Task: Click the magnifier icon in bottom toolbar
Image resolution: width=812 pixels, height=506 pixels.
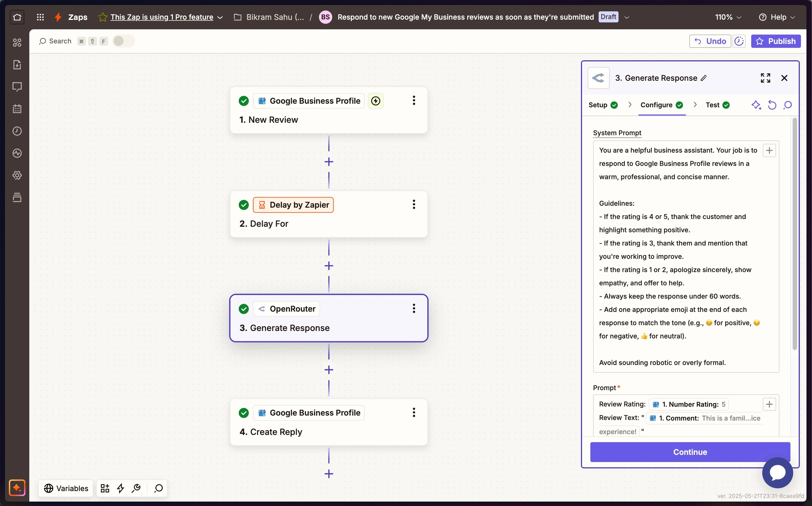Action: [159, 488]
